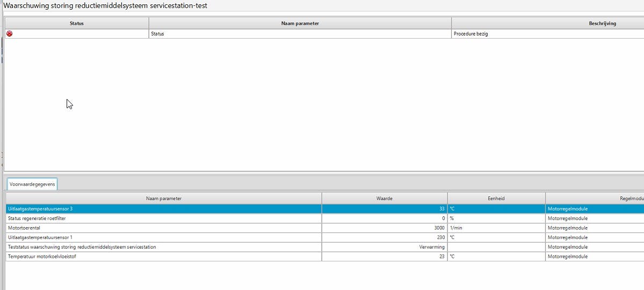Select the 'Procedure bezig' description cell
Screen dimensions: 644x290
coord(471,33)
